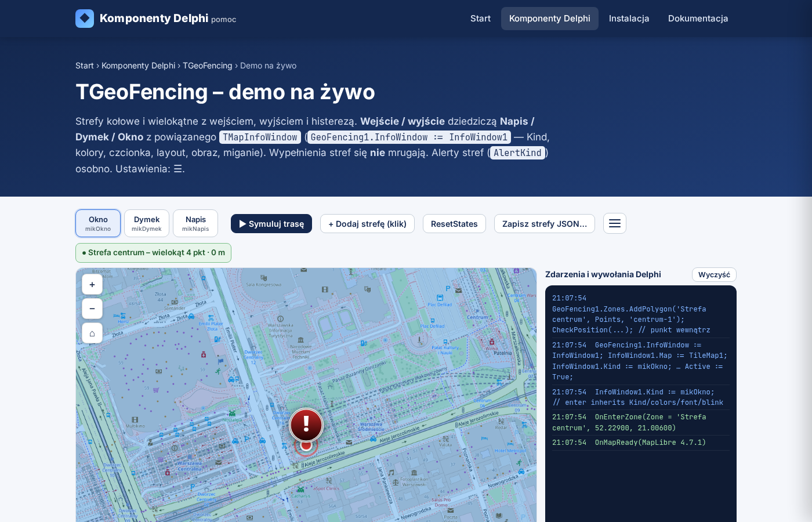This screenshot has height=522, width=812.
Task: Click TGeoFencing breadcrumb link
Action: [207, 66]
